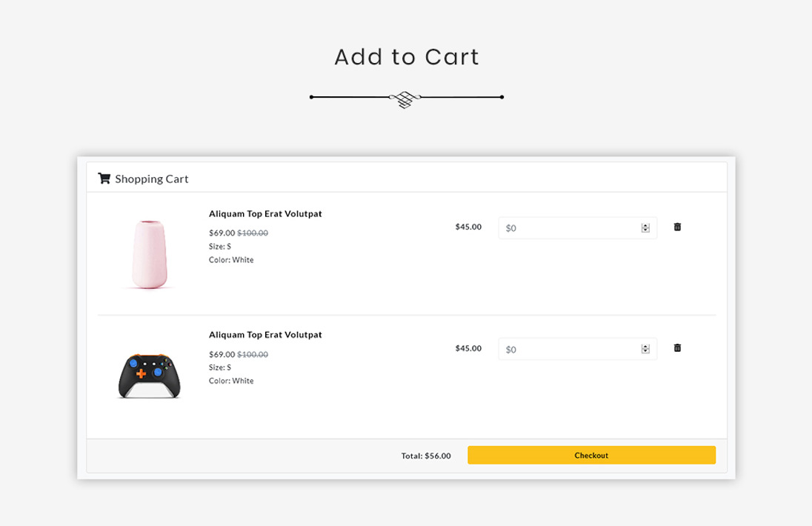Increase quantity for the pink vase item
Image resolution: width=812 pixels, height=526 pixels.
point(645,225)
